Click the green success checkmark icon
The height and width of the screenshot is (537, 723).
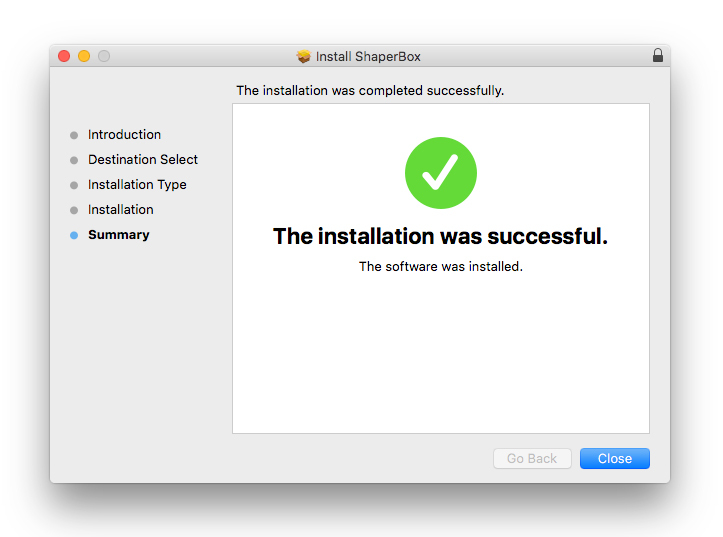pos(441,173)
